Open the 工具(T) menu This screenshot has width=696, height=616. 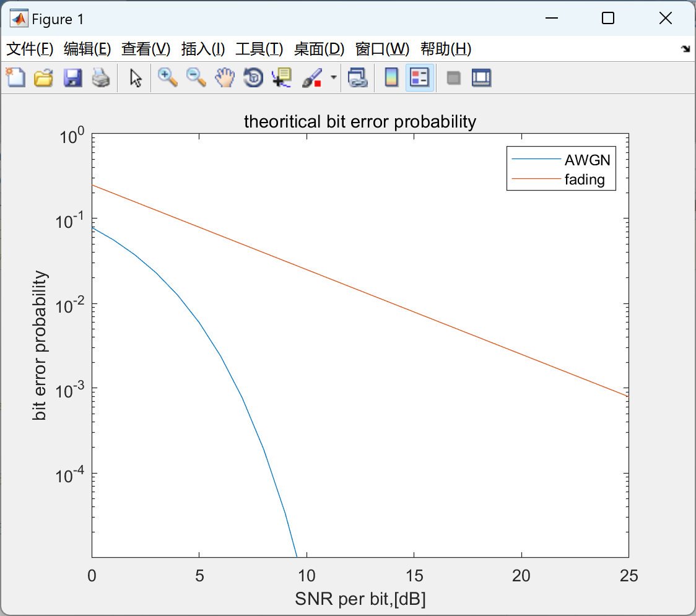[259, 49]
